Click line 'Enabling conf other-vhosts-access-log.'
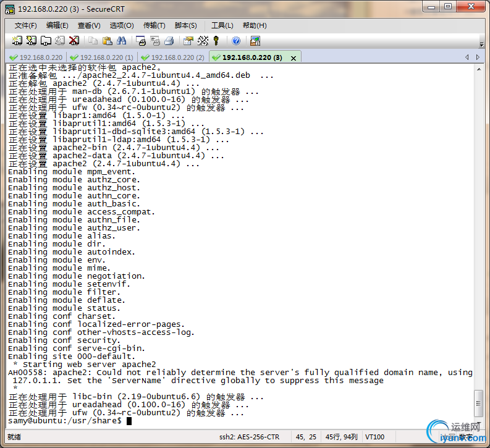This screenshot has height=448, width=490. 101,332
